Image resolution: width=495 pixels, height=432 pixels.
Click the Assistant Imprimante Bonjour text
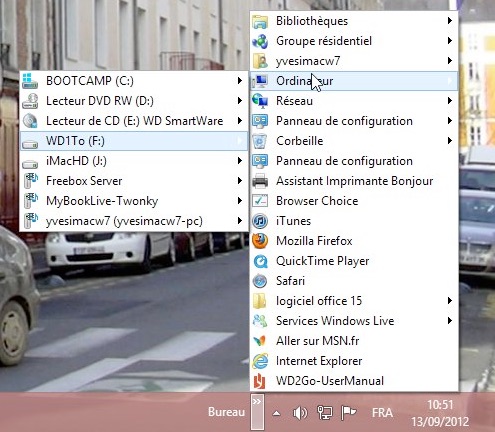(355, 181)
